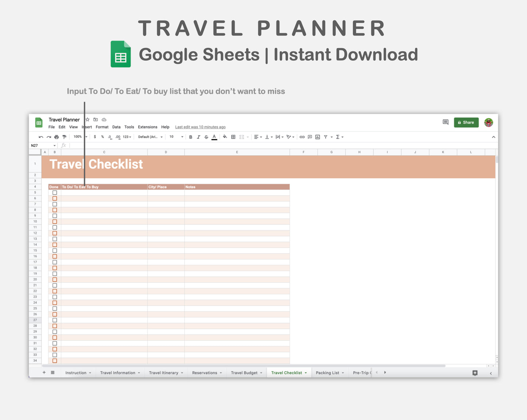Click the undo arrow icon
Viewport: 527px width, 420px height.
(41, 137)
